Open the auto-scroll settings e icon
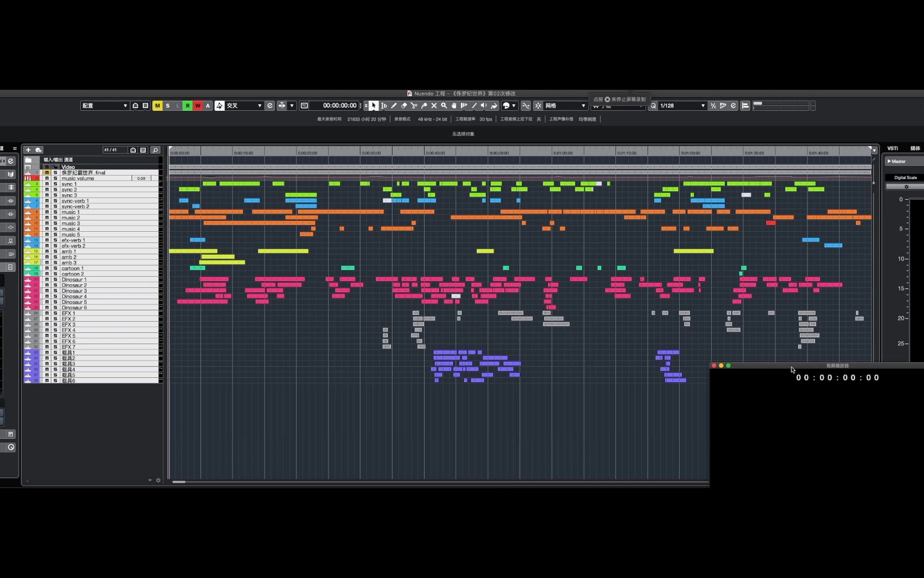The width and height of the screenshot is (924, 578). [x=270, y=106]
